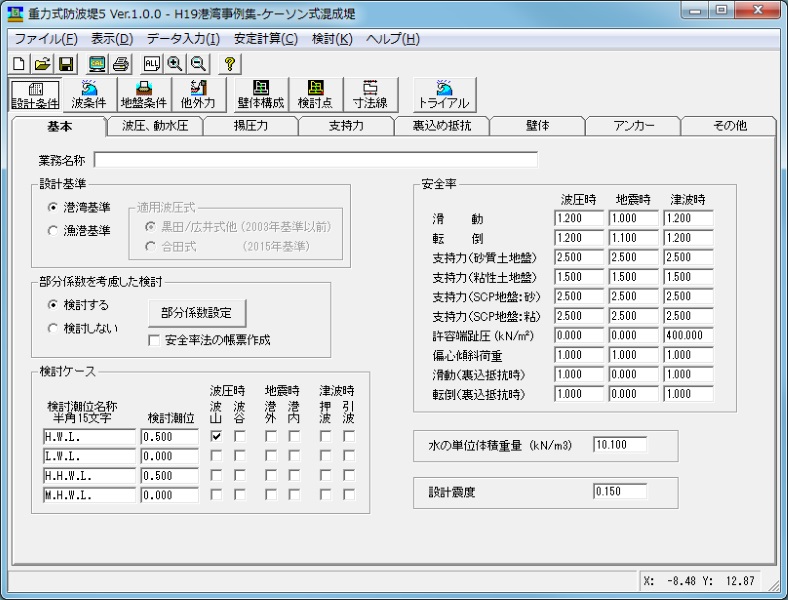This screenshot has height=600, width=788.
Task: Open a file with the folder icon
Action: [42, 63]
